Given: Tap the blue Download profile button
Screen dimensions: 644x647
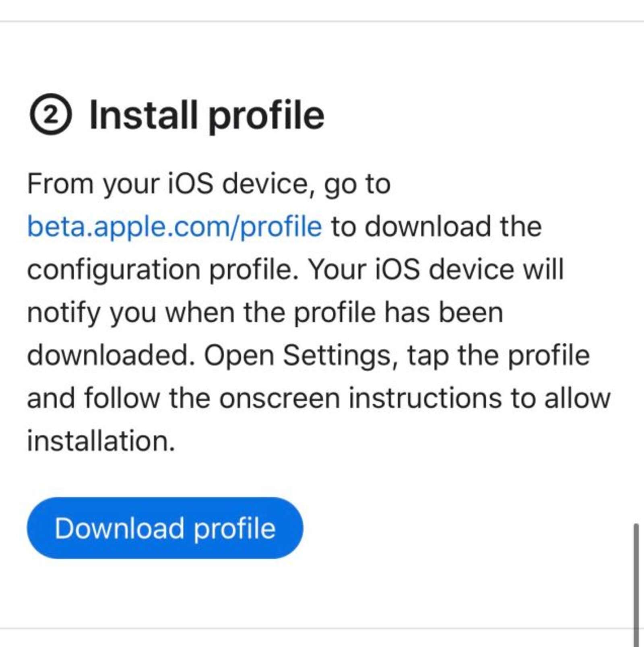Looking at the screenshot, I should click(x=165, y=528).
